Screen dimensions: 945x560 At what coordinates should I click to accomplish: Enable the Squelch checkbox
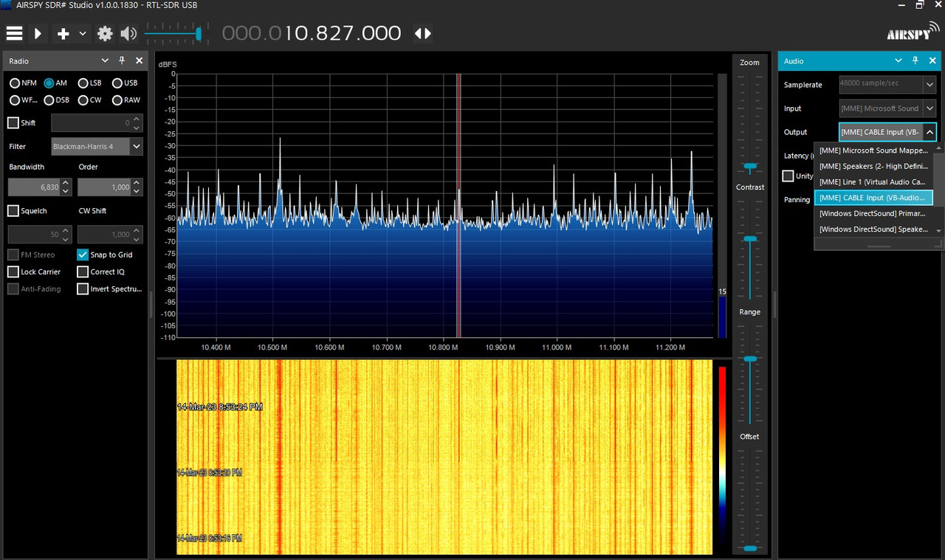13,211
